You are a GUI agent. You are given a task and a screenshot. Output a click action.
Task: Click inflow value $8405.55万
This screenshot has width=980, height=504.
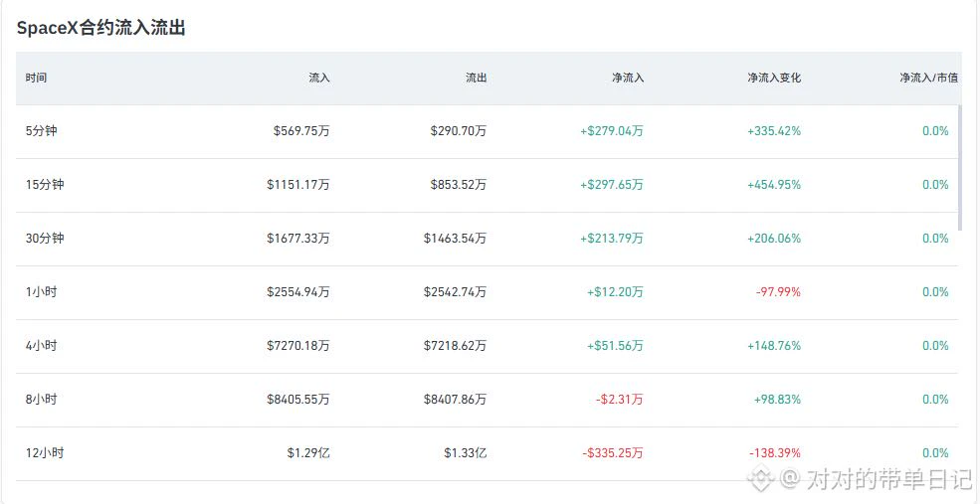coord(298,400)
